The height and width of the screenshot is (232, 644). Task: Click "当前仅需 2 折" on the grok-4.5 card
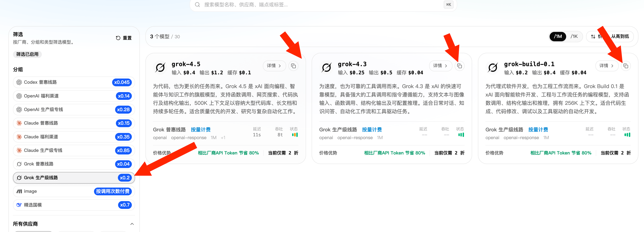tap(283, 153)
